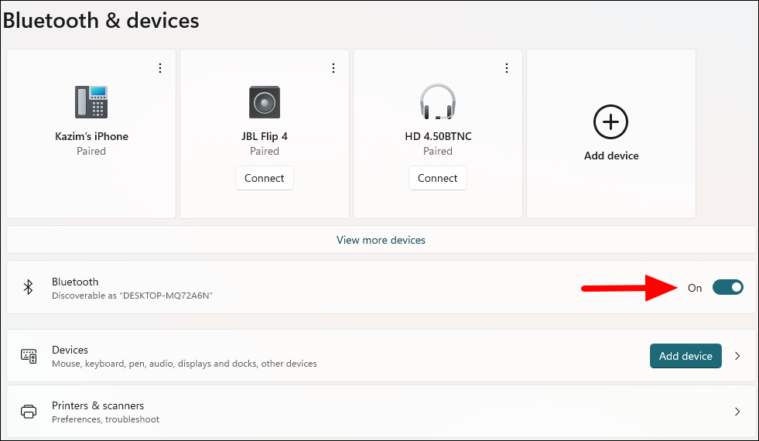Click the Devices keyboard icon
759x441 pixels.
click(29, 356)
